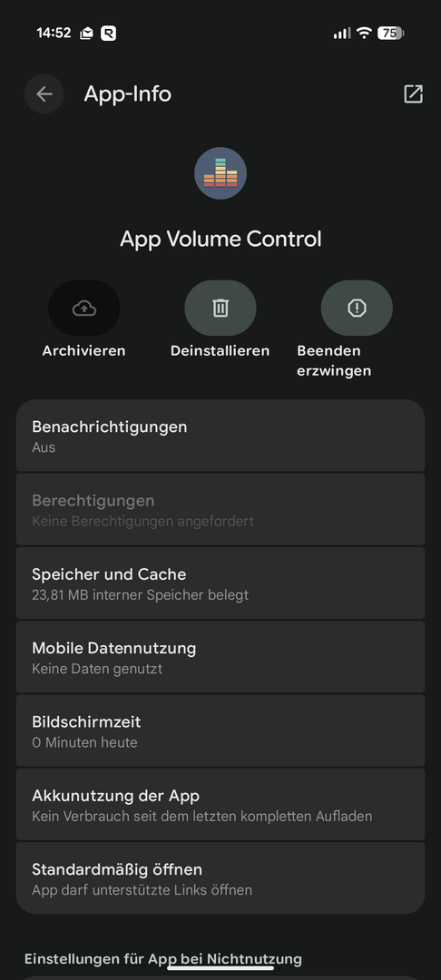The image size is (441, 980).
Task: Tap the Berechtigungen entry
Action: [220, 509]
